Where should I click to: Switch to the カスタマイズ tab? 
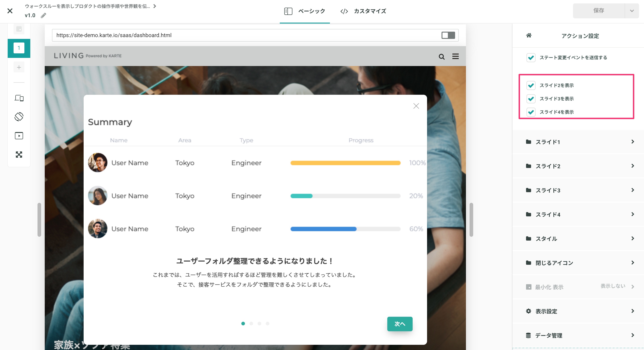pyautogui.click(x=363, y=11)
